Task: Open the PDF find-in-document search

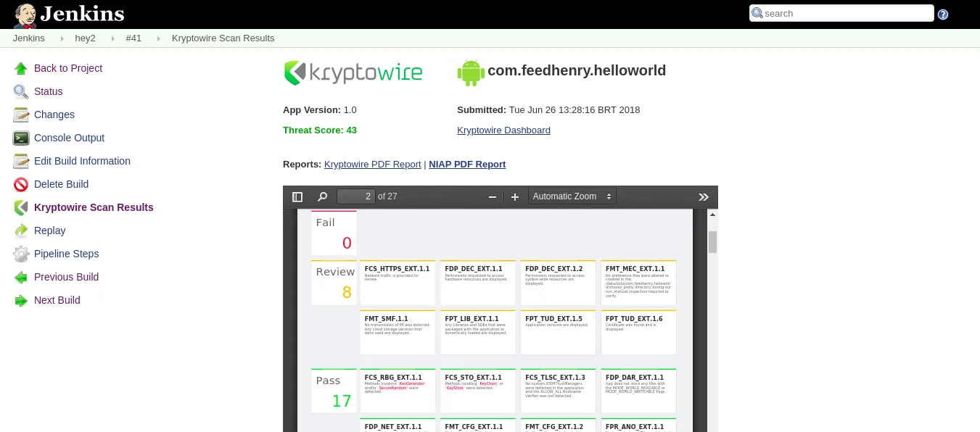Action: pos(323,196)
